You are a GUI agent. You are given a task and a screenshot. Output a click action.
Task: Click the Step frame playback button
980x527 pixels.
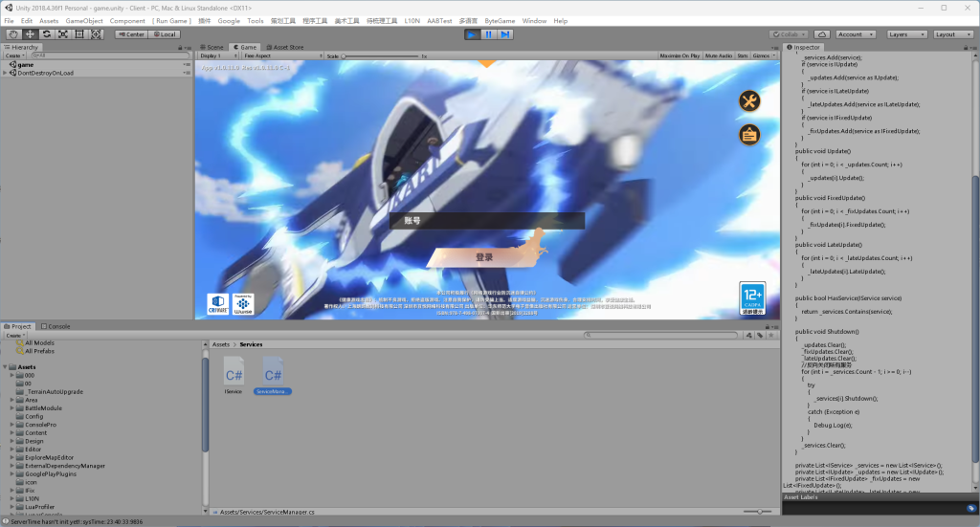(505, 34)
